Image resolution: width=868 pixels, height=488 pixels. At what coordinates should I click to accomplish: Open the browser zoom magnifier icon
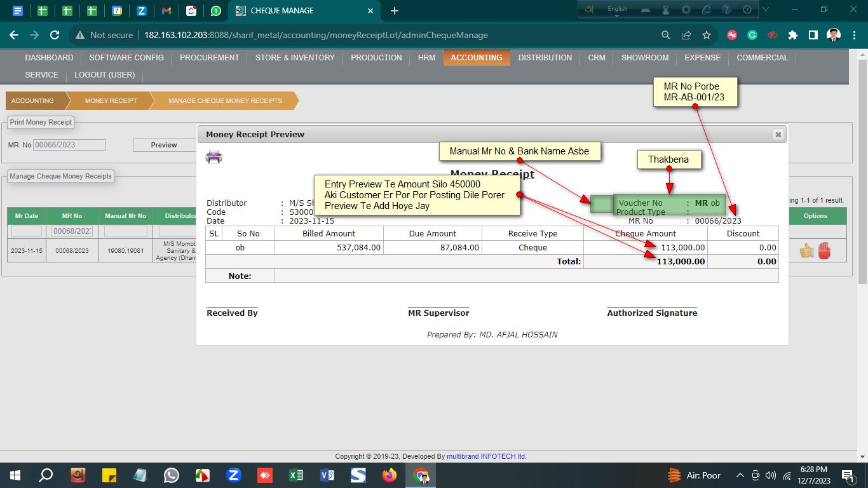point(666,36)
